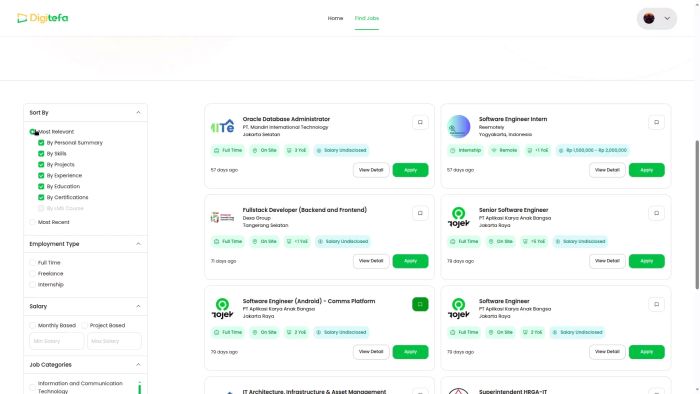Click the Digitefa logo
Image resolution: width=700 pixels, height=394 pixels.
coord(42,18)
